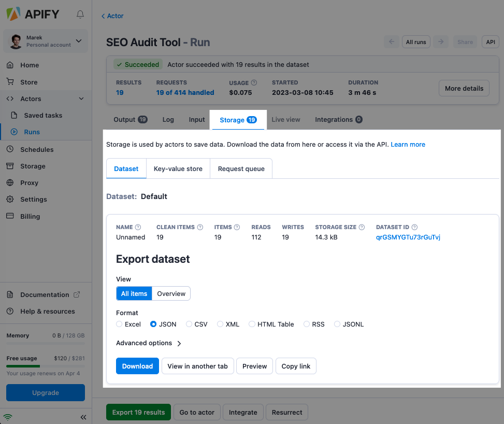
Task: Open the Key-value store tab
Action: click(178, 168)
